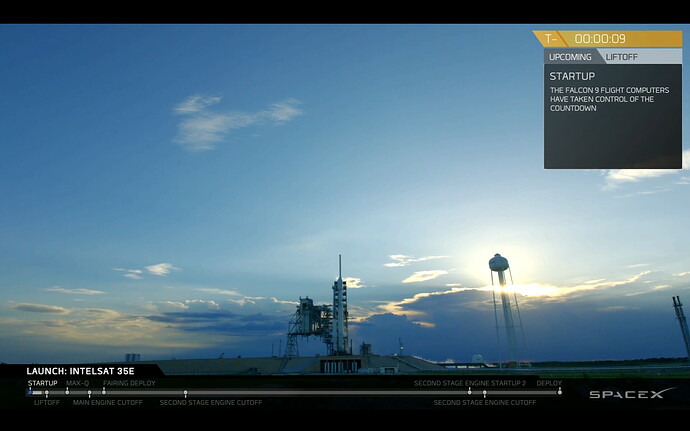Screen dimensions: 690x431
Task: Select the Second Stage Engine Startup 2 marker
Action: pyautogui.click(x=469, y=392)
